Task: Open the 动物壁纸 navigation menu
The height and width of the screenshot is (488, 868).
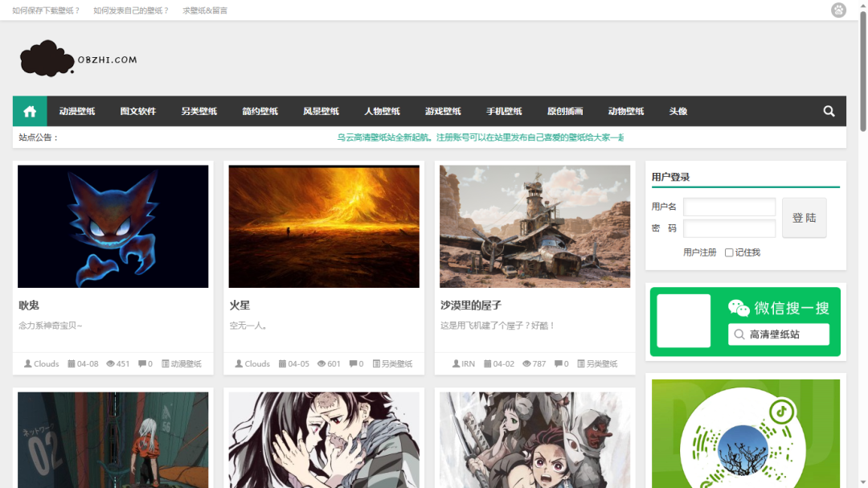Action: (x=625, y=111)
